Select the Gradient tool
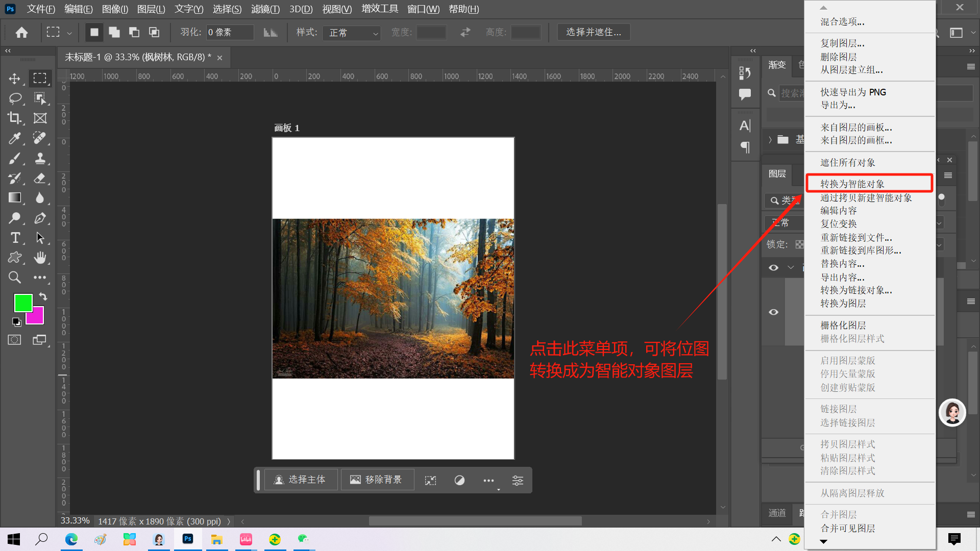This screenshot has width=980, height=551. coord(14,197)
